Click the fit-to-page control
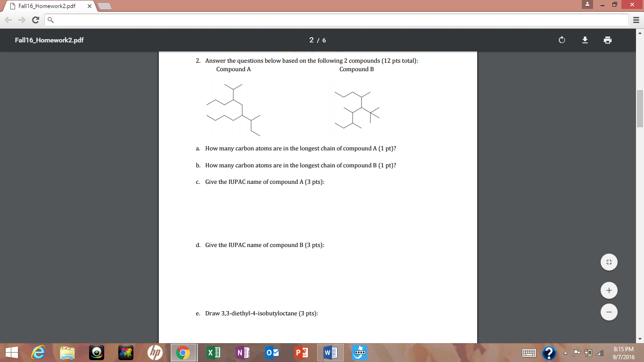This screenshot has width=644, height=362. click(x=609, y=262)
